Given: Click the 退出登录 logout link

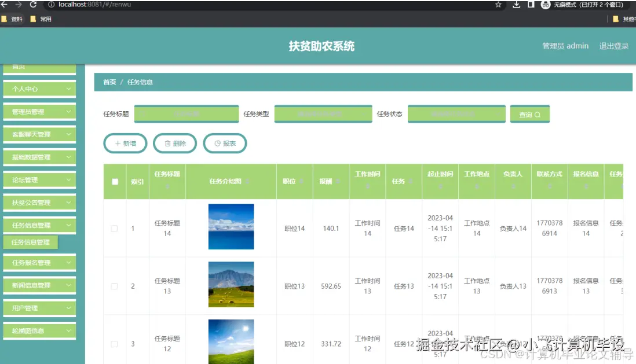Looking at the screenshot, I should (x=613, y=46).
